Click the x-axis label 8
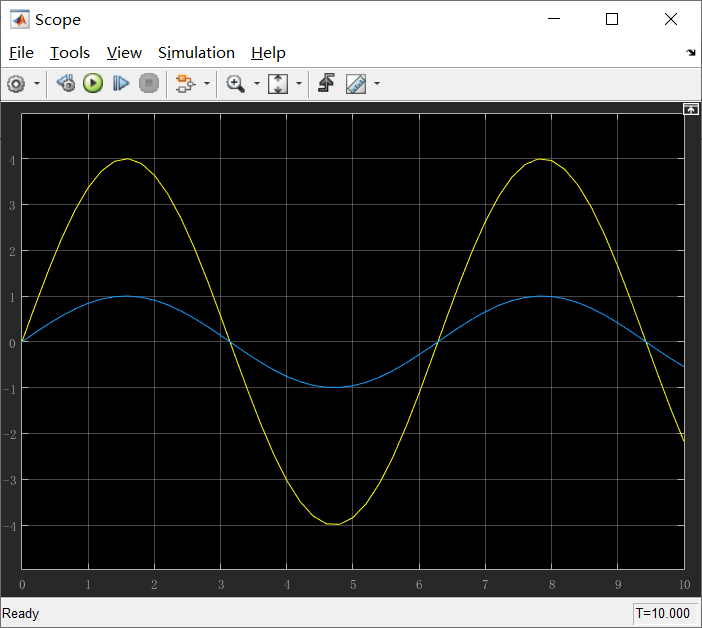The width and height of the screenshot is (702, 628). [x=552, y=585]
